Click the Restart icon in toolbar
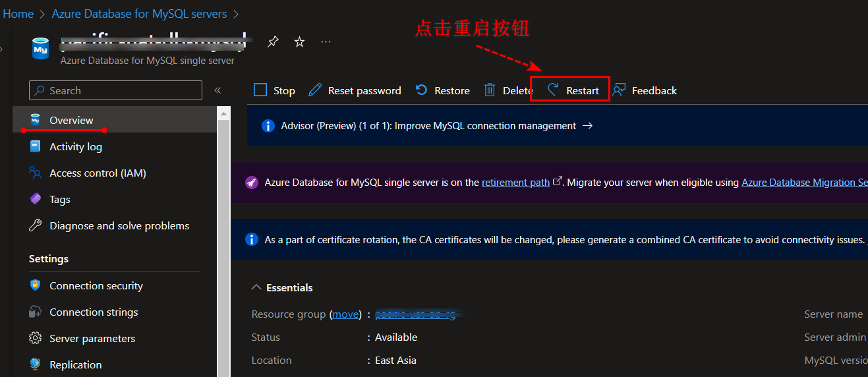The width and height of the screenshot is (868, 377). coord(553,90)
